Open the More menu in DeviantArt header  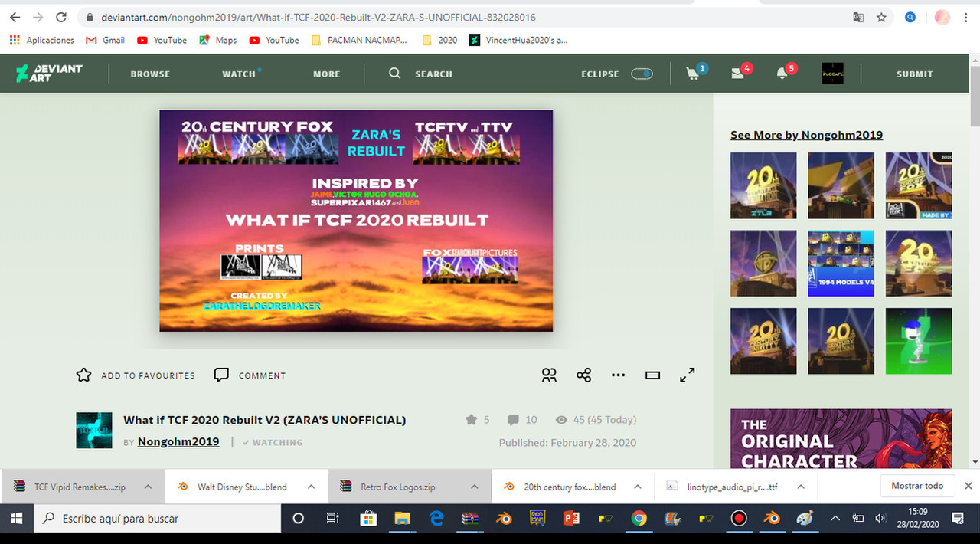tap(326, 74)
